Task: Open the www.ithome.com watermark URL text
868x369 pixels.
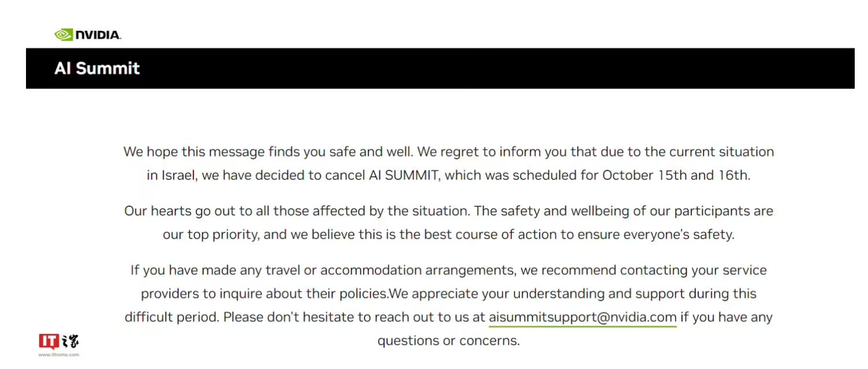Action: (59, 355)
